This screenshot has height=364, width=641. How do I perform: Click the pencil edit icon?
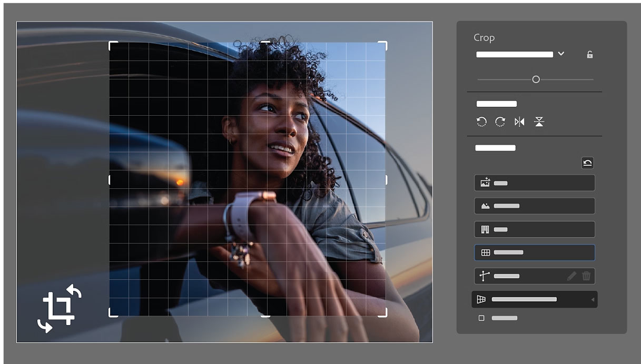[x=571, y=276]
